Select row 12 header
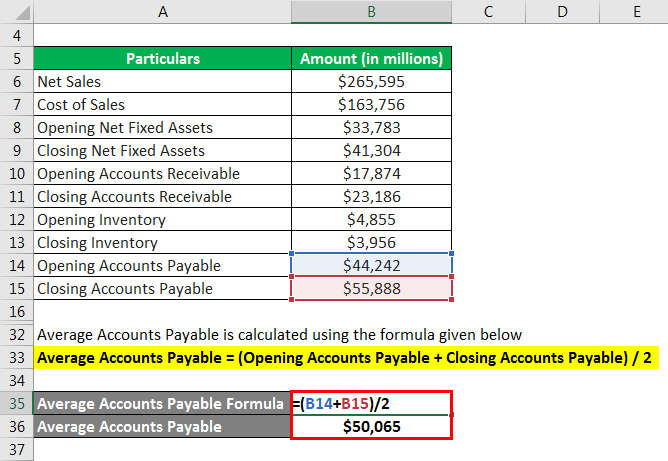This screenshot has width=668, height=461. [17, 219]
